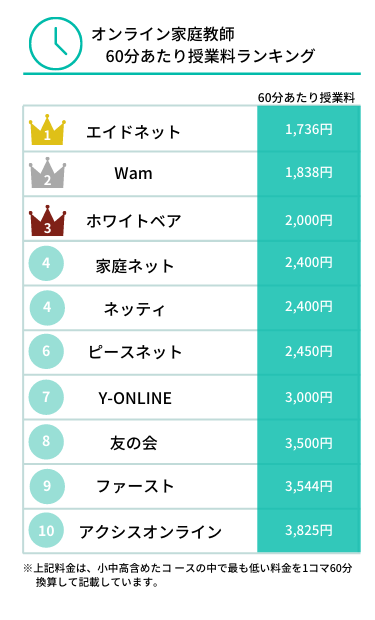Viewport: 375px width, 620px height.
Task: Click the 1,736円 price cell
Action: (309, 129)
